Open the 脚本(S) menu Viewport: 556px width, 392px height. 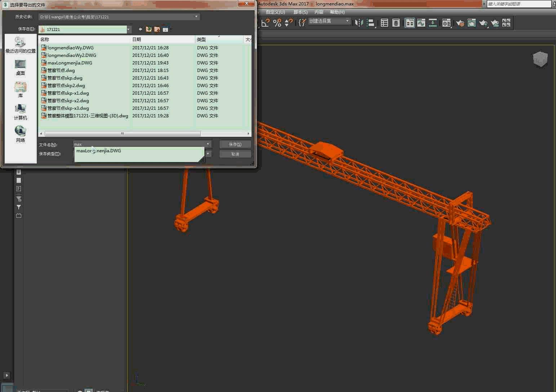[300, 12]
